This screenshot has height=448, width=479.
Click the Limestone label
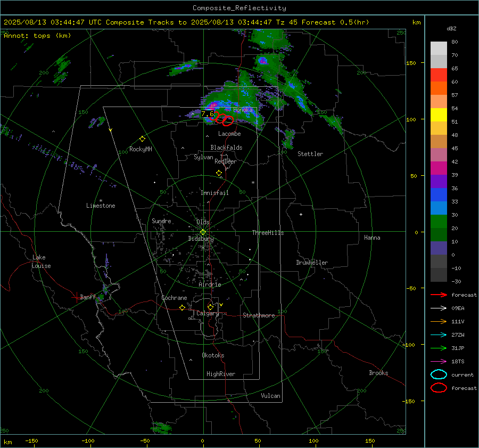[101, 206]
